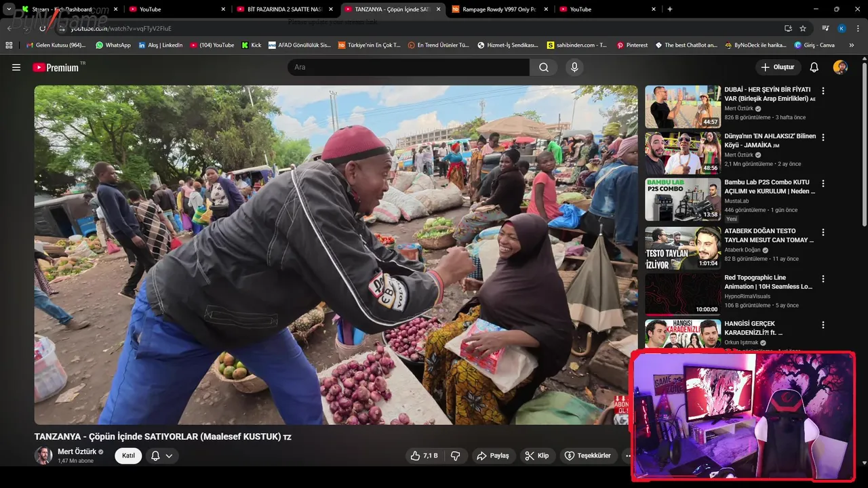Open the Hizmet-İş Sendikası bookmark
Screen dimensions: 868x488
click(x=508, y=45)
